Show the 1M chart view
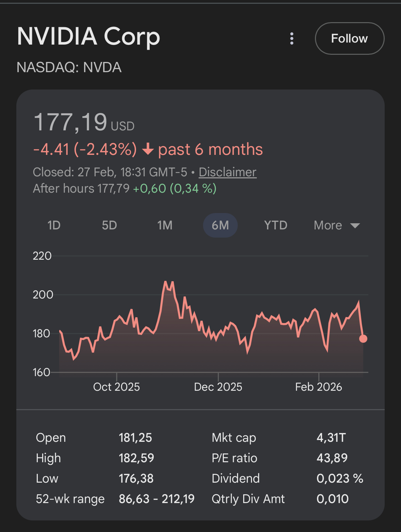This screenshot has height=532, width=401. 165,225
